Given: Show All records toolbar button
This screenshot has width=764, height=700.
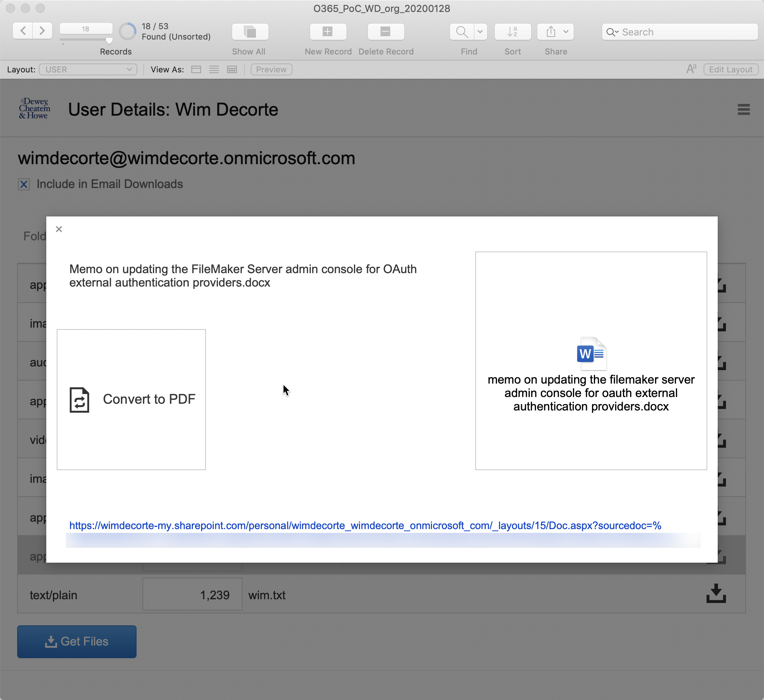Looking at the screenshot, I should pos(250,32).
